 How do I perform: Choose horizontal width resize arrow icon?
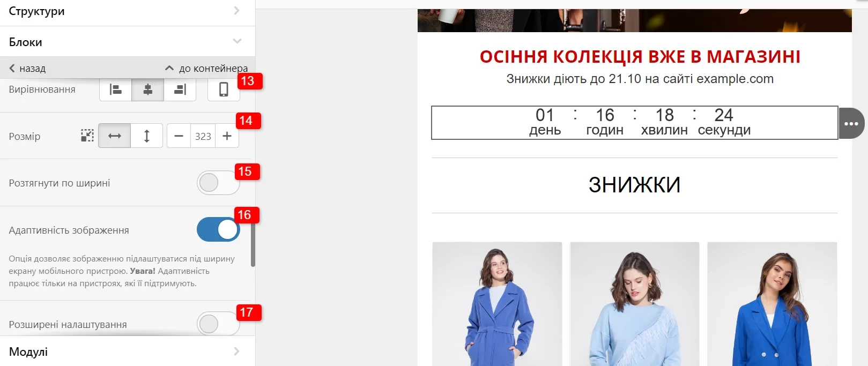click(x=114, y=136)
